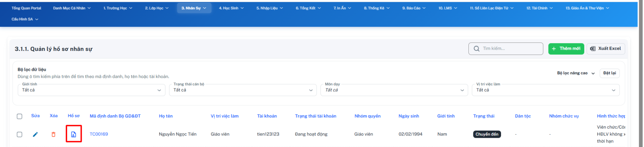Screen dimensions: 644x147
Task: Select the name Nguyễn Ngọc Tiến cell
Action: tap(177, 134)
